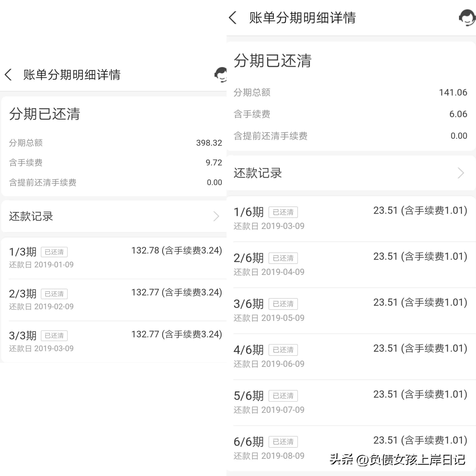Expand 还款记录 on the right screen
Screen dimensions: 476x476
tap(257, 173)
